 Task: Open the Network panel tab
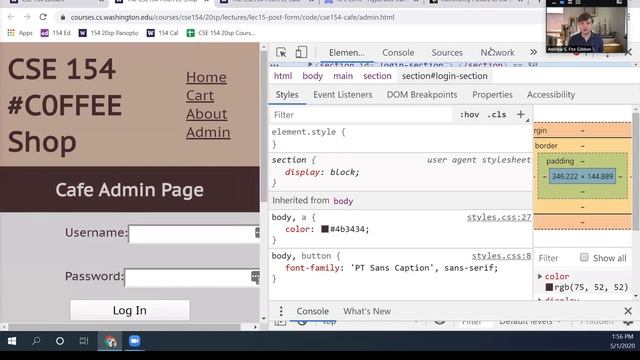(497, 53)
